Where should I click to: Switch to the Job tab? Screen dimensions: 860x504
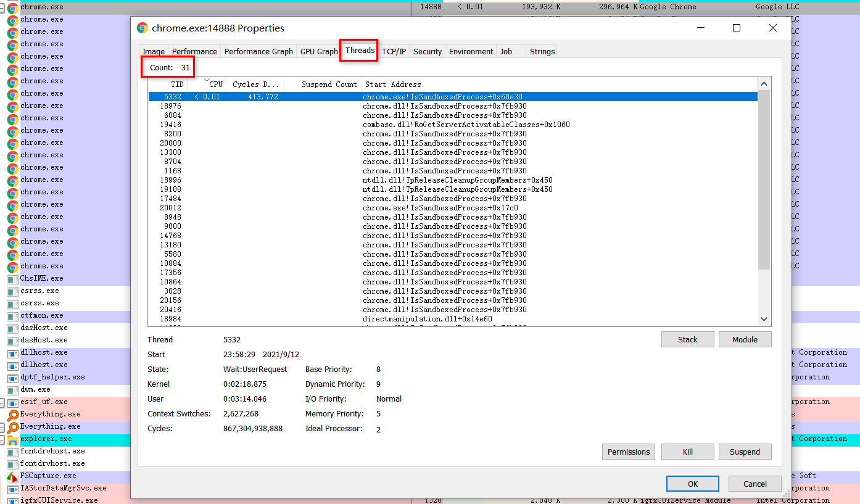point(506,52)
